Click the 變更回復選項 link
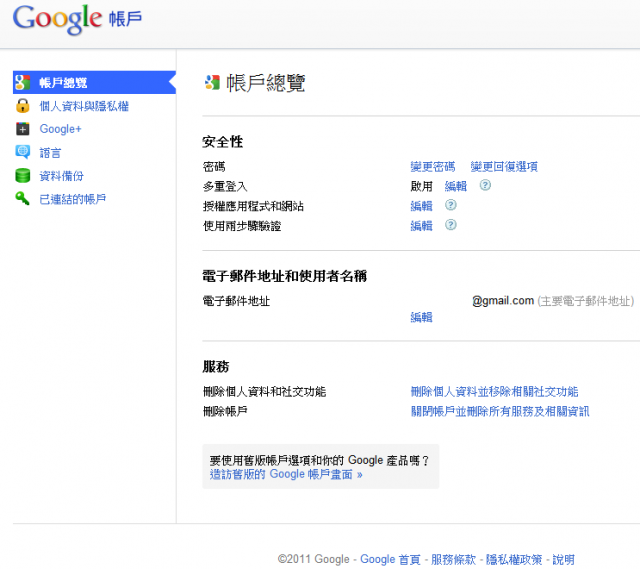This screenshot has width=640, height=569. tap(504, 167)
